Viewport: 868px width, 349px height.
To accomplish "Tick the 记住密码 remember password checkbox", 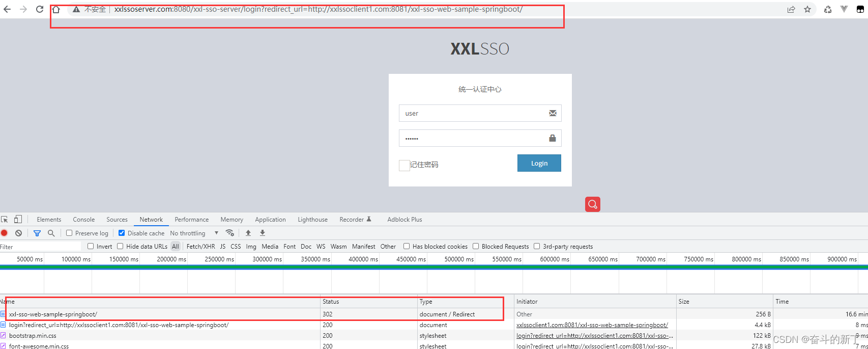I will (404, 165).
